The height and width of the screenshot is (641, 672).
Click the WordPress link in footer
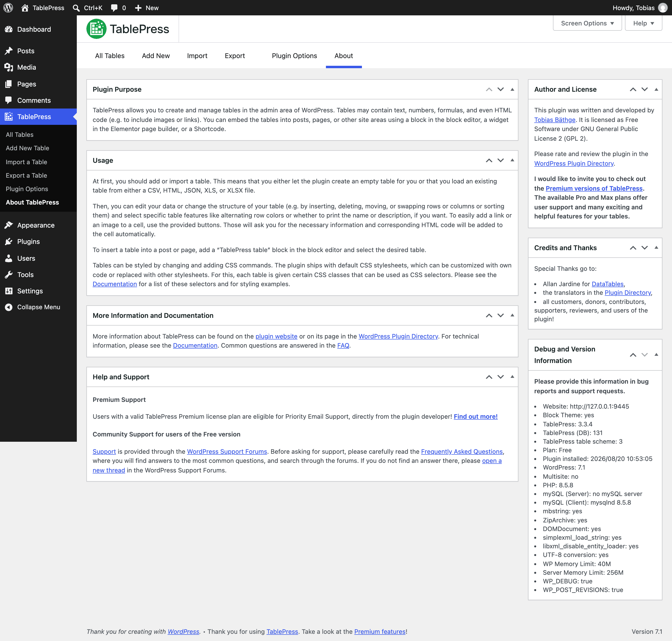point(183,631)
